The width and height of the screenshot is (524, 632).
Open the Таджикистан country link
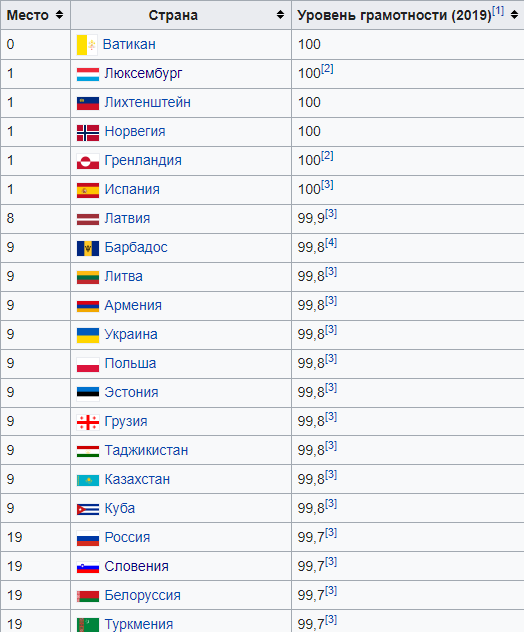pos(146,450)
